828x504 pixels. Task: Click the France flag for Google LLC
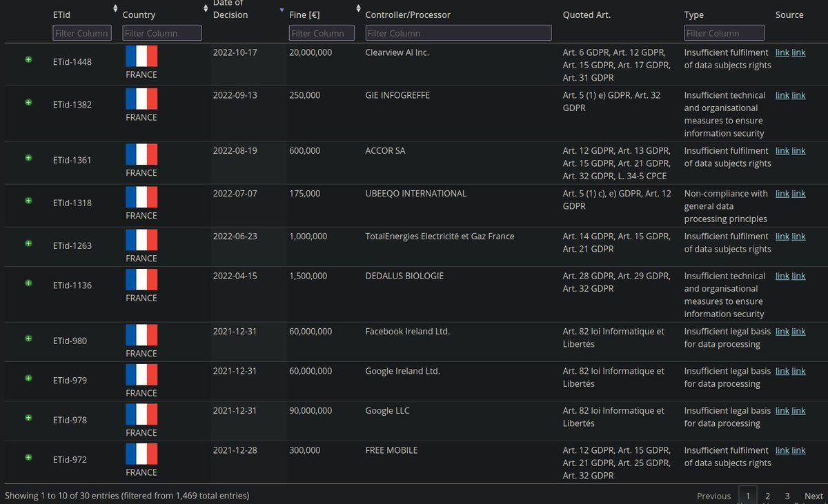(141, 414)
